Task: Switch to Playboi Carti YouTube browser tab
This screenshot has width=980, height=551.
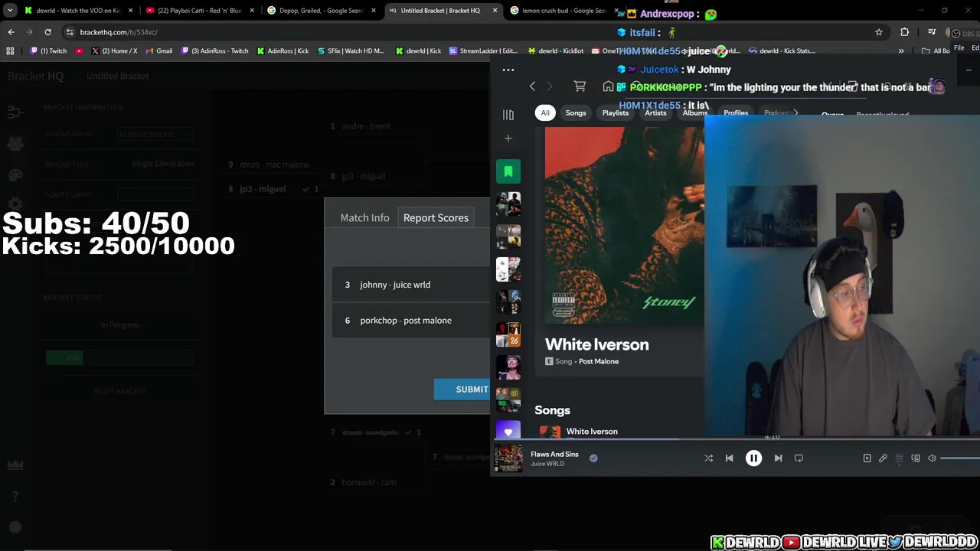Action: 199,11
